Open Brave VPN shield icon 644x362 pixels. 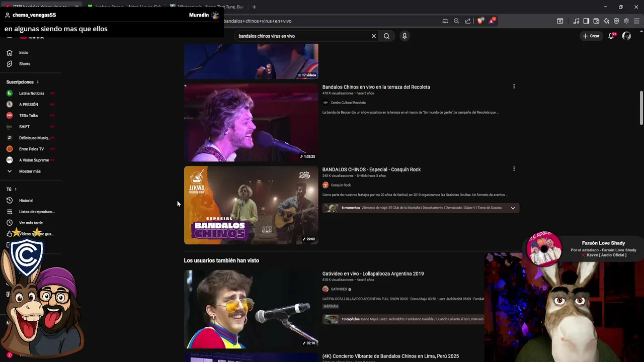(616, 21)
